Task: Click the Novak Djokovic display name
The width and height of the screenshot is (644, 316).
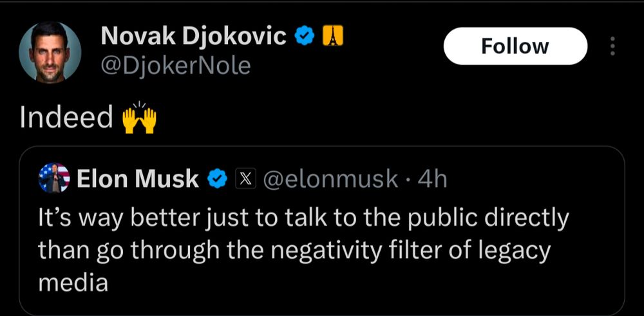Action: click(x=193, y=37)
